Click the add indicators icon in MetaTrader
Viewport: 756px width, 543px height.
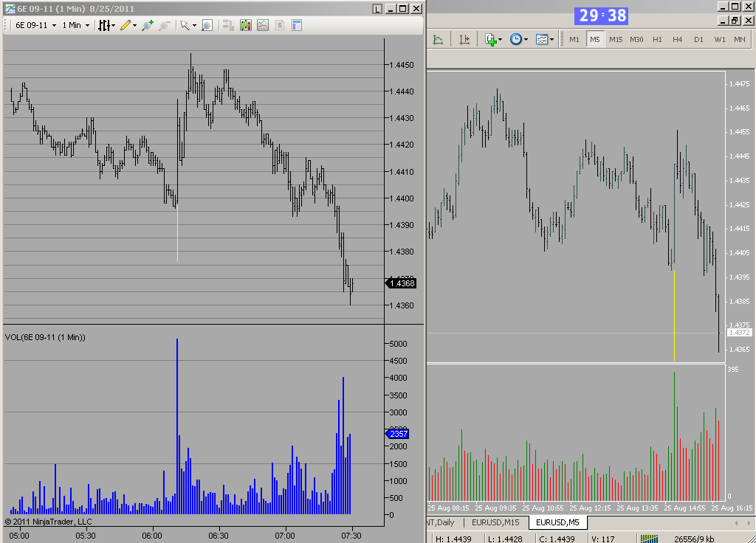tap(491, 40)
